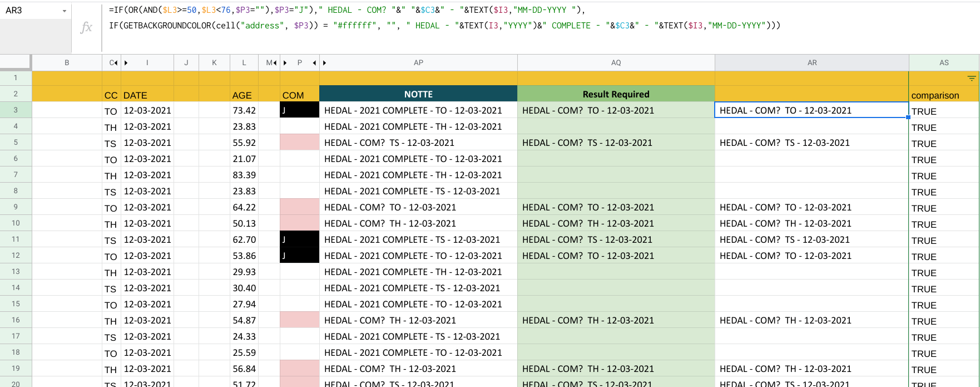Select the CC cell TH in row 7
The width and height of the screenshot is (980, 387).
click(111, 175)
